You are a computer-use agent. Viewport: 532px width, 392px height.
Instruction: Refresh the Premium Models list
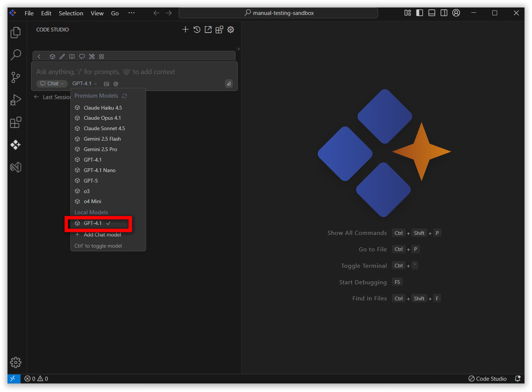click(125, 96)
